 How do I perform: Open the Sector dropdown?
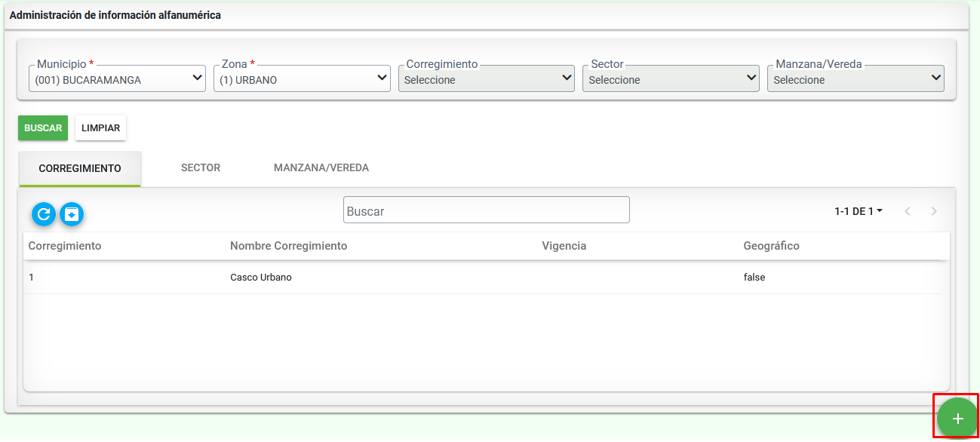[671, 79]
